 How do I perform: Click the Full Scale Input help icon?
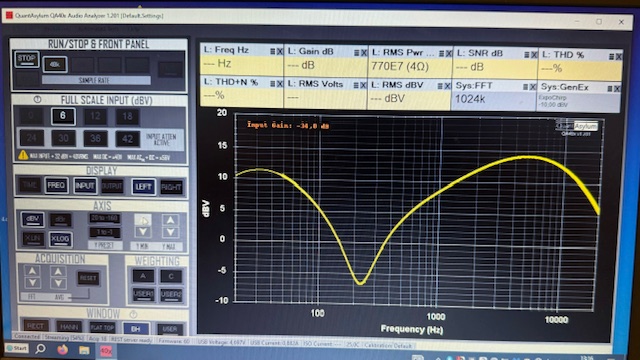click(x=38, y=99)
